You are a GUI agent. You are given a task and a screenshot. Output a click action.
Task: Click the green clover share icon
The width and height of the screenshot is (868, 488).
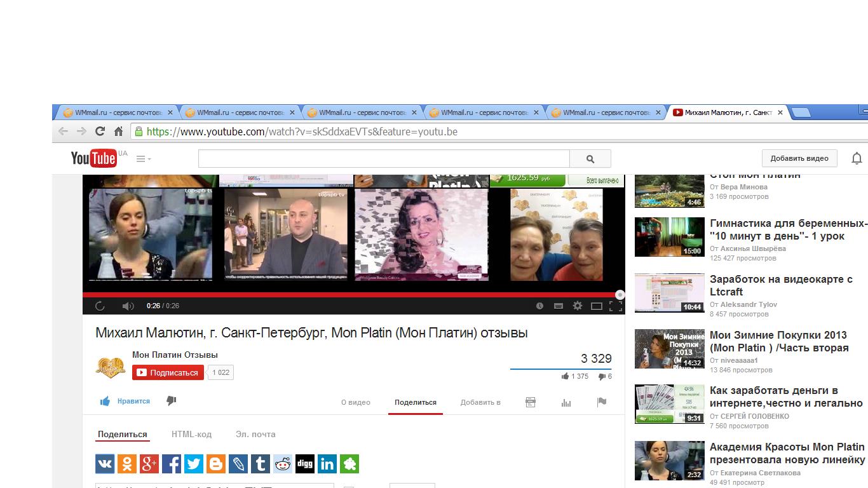tap(349, 464)
